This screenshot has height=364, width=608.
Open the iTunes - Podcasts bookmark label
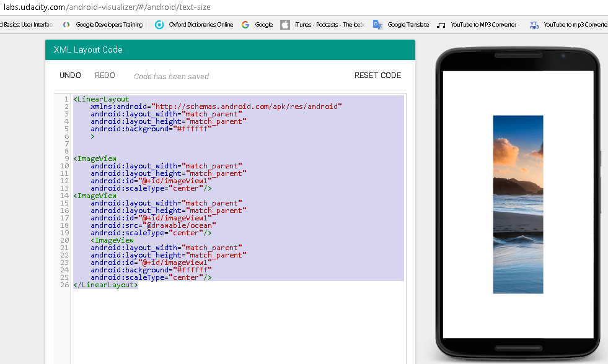[330, 25]
